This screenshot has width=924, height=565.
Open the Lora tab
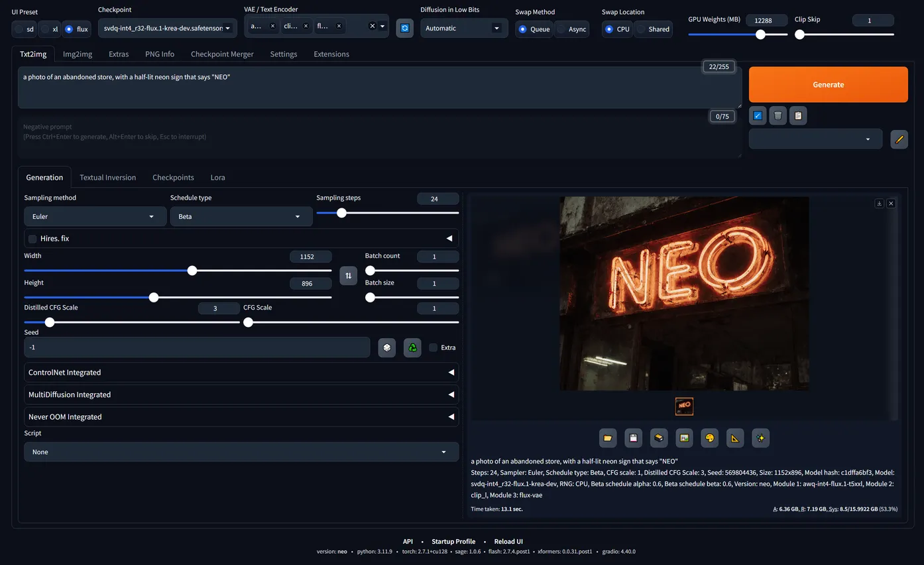click(217, 177)
